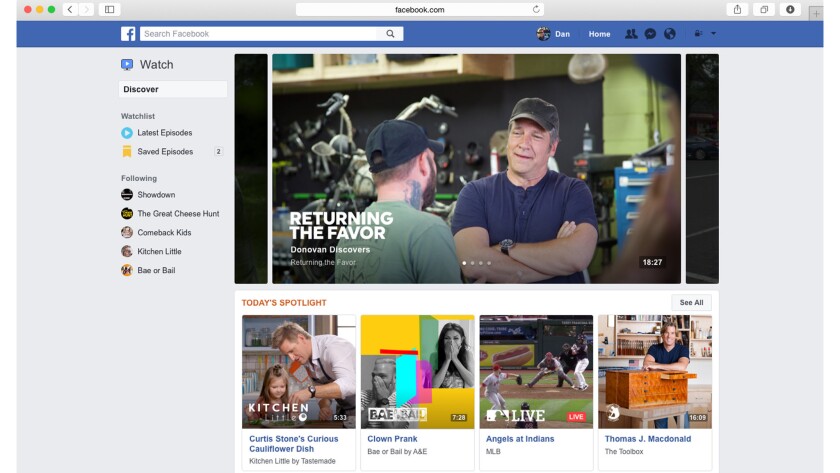Click Saved Episodes count badge '2'
840x473 pixels.
218,152
